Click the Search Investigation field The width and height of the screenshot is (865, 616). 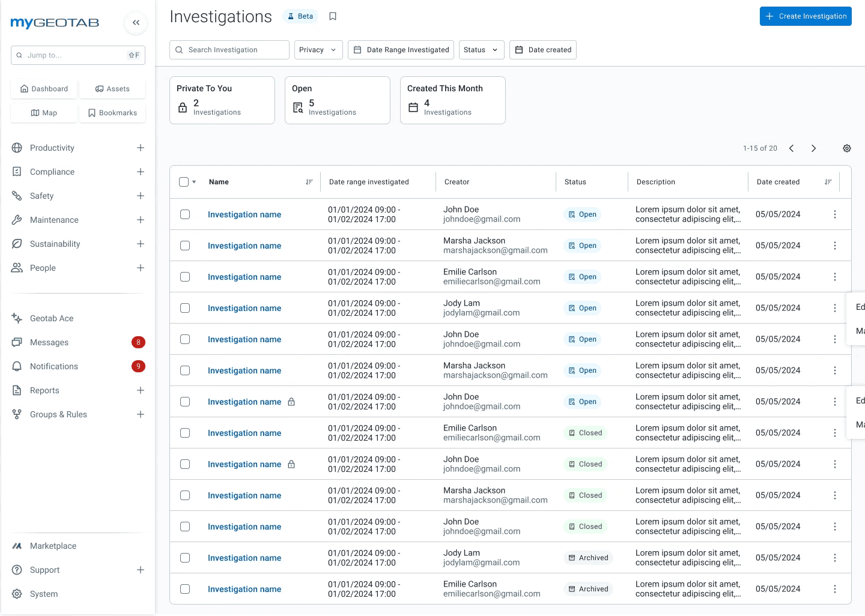[229, 50]
